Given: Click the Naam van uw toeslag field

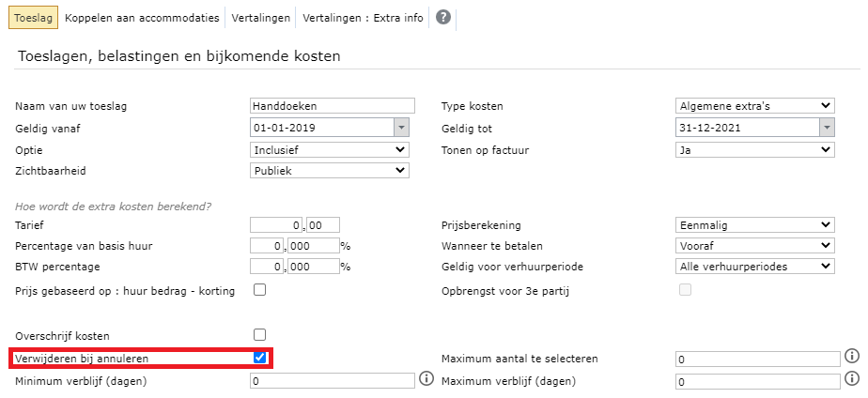Looking at the screenshot, I should pyautogui.click(x=333, y=105).
